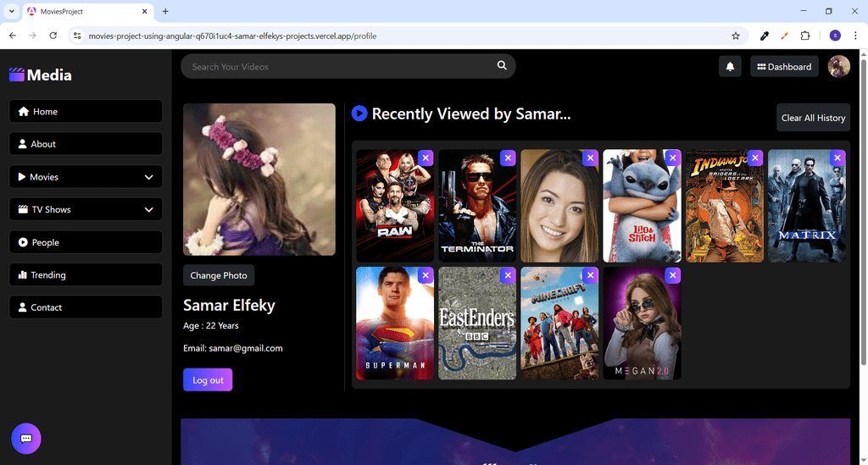Click the Samar Elfeky name text
This screenshot has height=465, width=868.
click(229, 305)
